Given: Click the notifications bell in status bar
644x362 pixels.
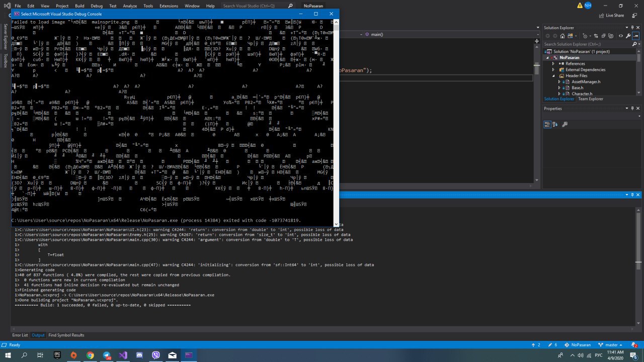Looking at the screenshot, I should pyautogui.click(x=634, y=345).
